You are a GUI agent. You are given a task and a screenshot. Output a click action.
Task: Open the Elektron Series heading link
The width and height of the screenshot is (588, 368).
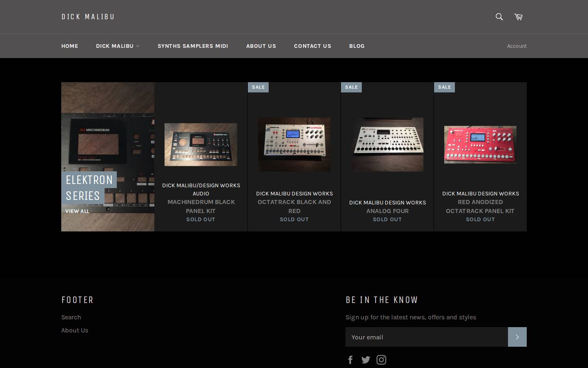pyautogui.click(x=89, y=188)
